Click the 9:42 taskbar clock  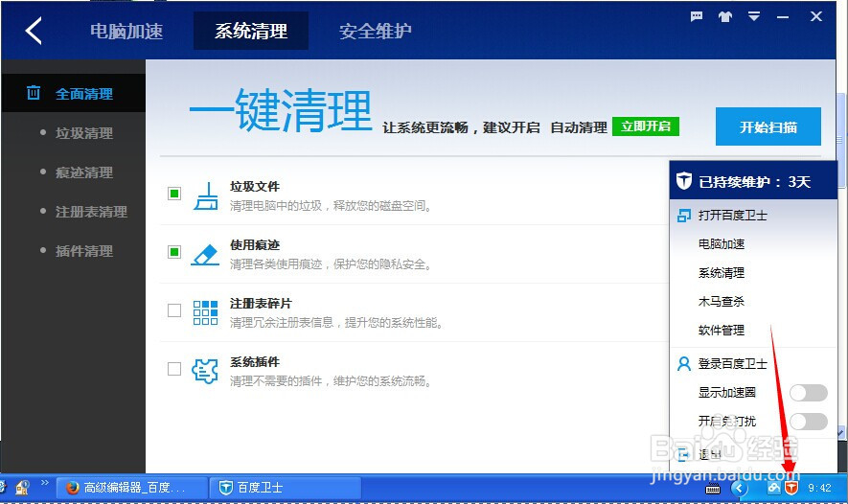pos(819,488)
